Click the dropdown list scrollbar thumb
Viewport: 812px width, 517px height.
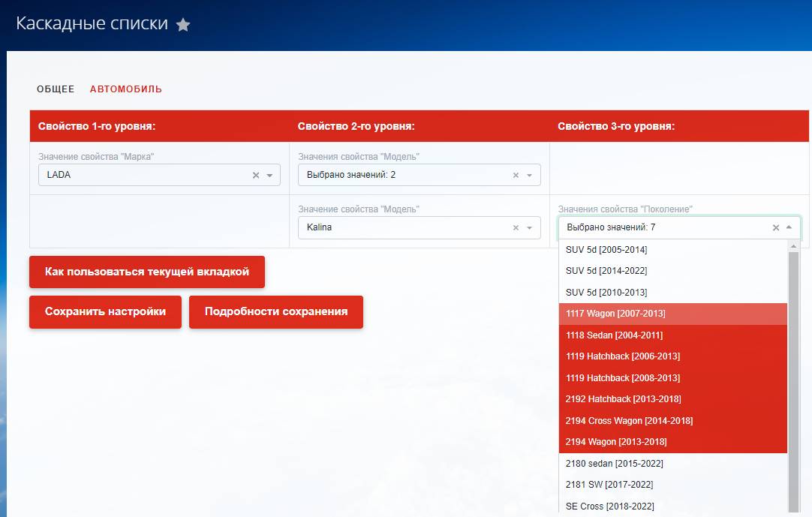(x=793, y=383)
